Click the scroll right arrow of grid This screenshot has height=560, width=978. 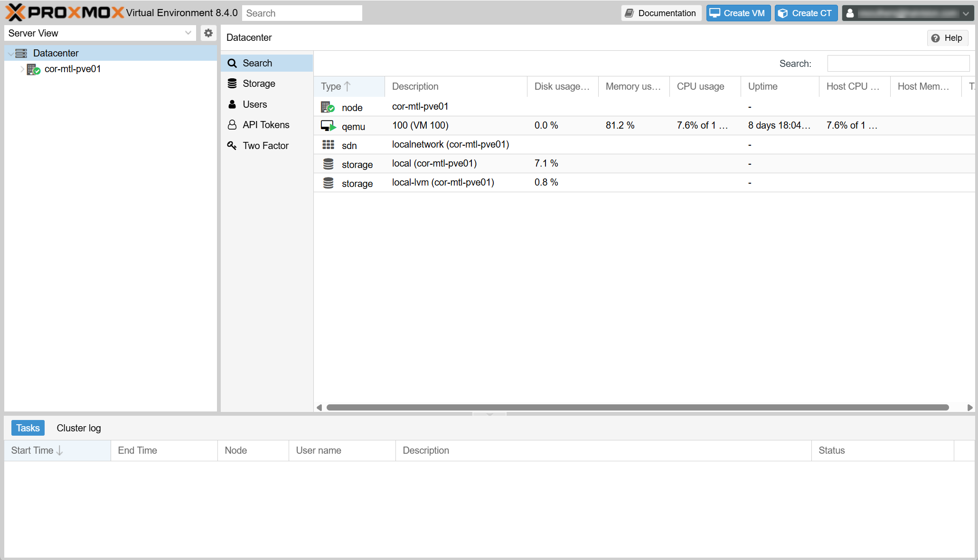point(970,408)
